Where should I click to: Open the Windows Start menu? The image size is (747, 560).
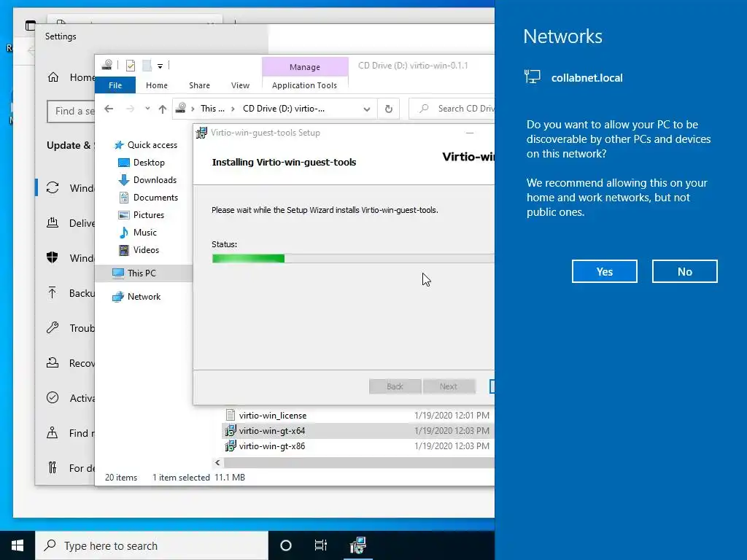[x=18, y=545]
